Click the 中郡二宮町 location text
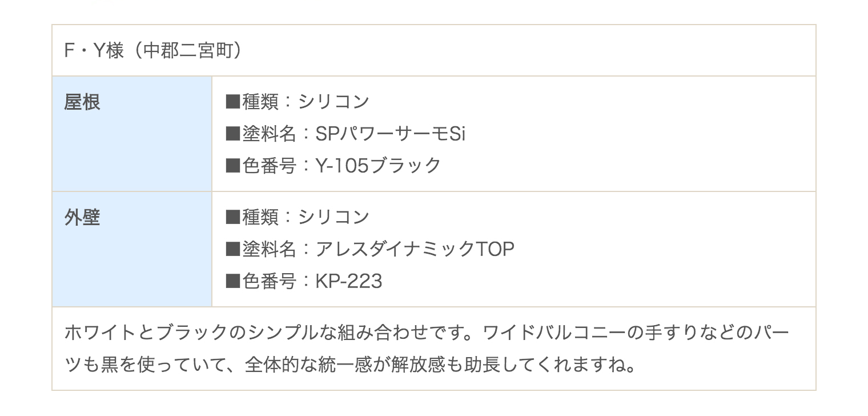This screenshot has height=416, width=868. point(187,51)
